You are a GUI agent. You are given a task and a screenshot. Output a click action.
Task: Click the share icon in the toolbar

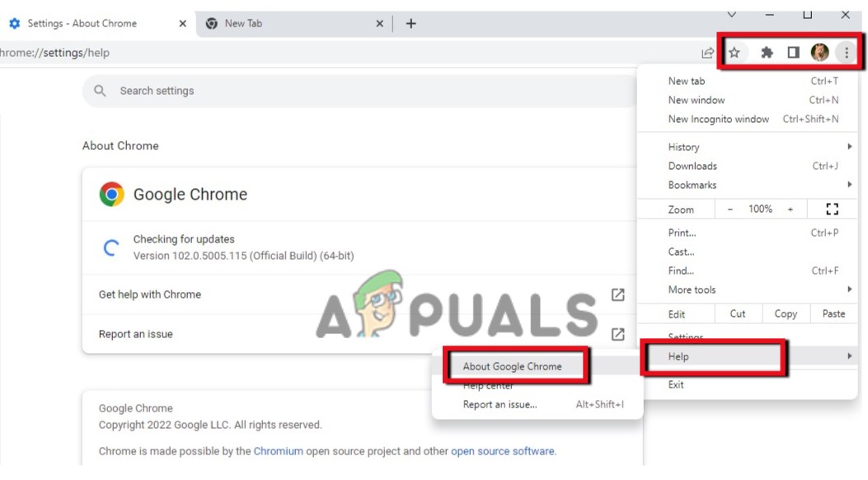click(x=707, y=51)
